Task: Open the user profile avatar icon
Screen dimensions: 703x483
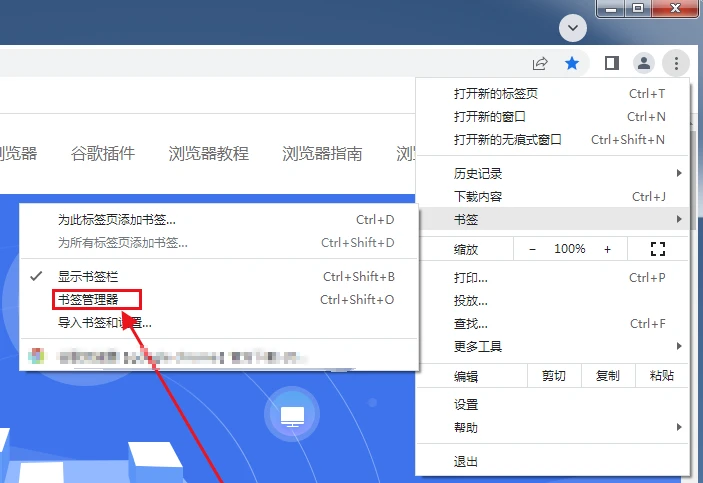Action: click(644, 63)
